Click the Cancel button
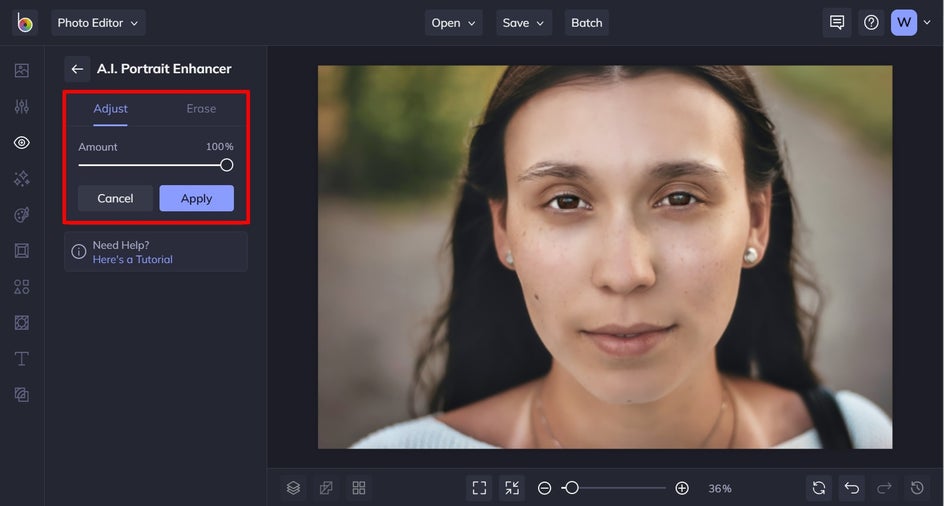This screenshot has height=506, width=944. point(116,198)
